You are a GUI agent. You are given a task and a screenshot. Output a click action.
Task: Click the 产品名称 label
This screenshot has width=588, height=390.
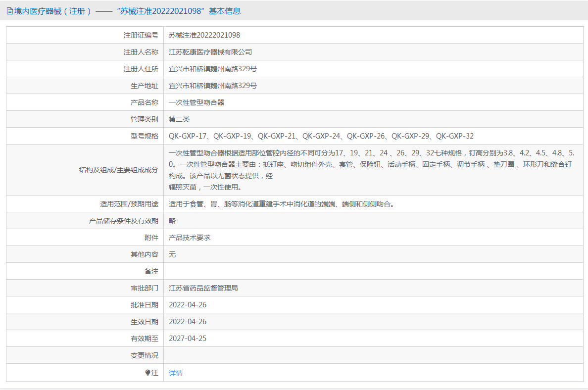[145, 102]
